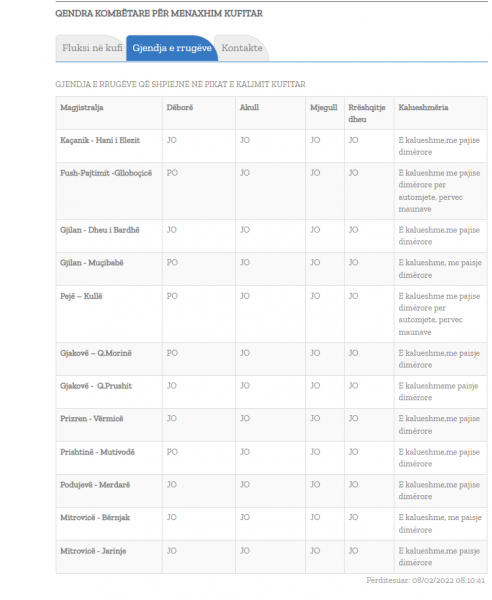Open the Kontakte tab
Viewport: 492px width, 600px height.
tap(242, 48)
